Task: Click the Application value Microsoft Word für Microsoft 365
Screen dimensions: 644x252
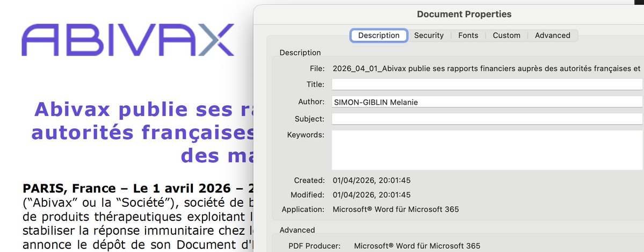Action: [395, 209]
